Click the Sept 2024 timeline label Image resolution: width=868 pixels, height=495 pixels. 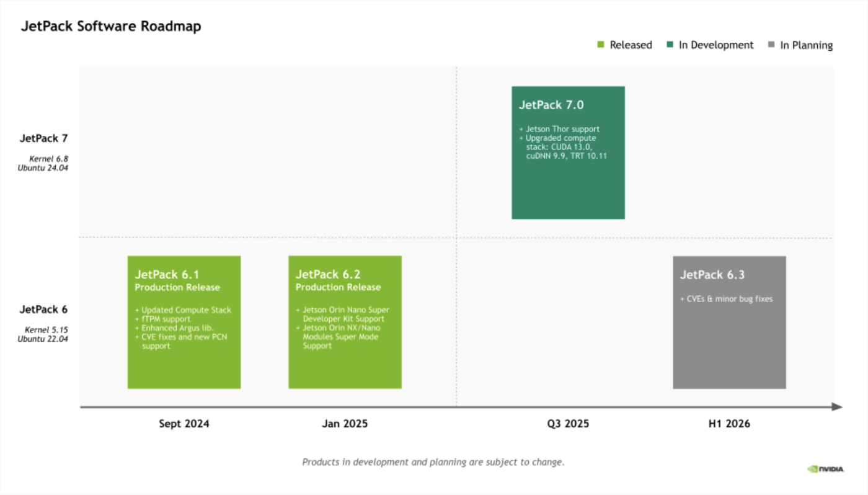pyautogui.click(x=184, y=424)
